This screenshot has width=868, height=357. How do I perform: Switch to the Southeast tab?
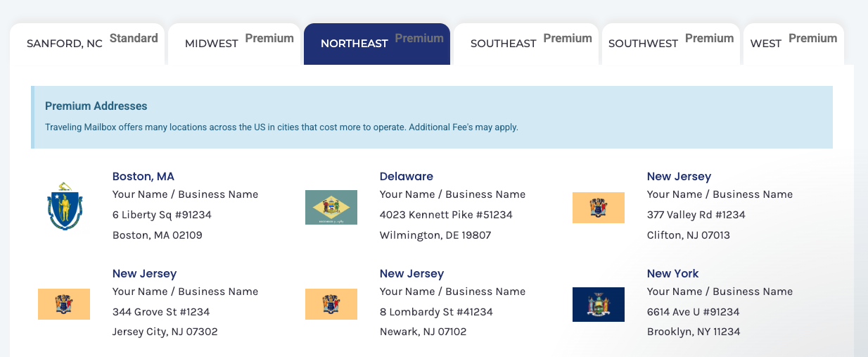(526, 44)
